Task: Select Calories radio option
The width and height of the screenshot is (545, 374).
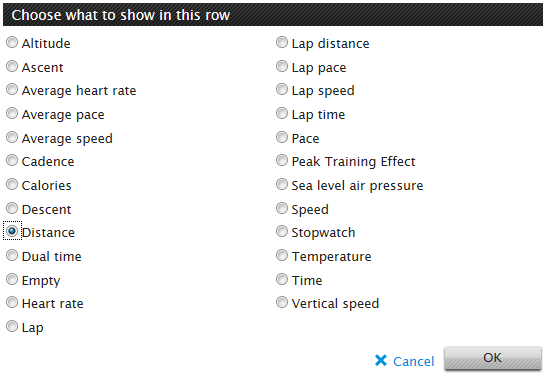Action: [x=12, y=184]
